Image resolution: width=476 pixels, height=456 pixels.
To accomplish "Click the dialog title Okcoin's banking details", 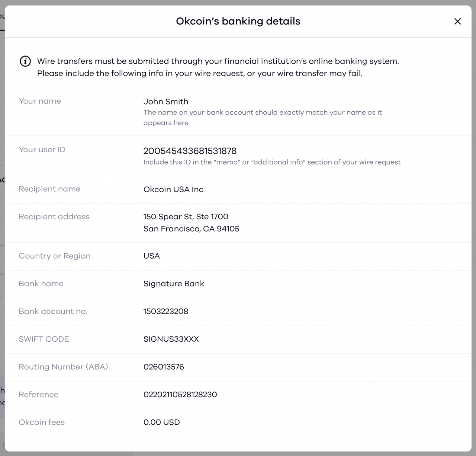I will click(238, 21).
